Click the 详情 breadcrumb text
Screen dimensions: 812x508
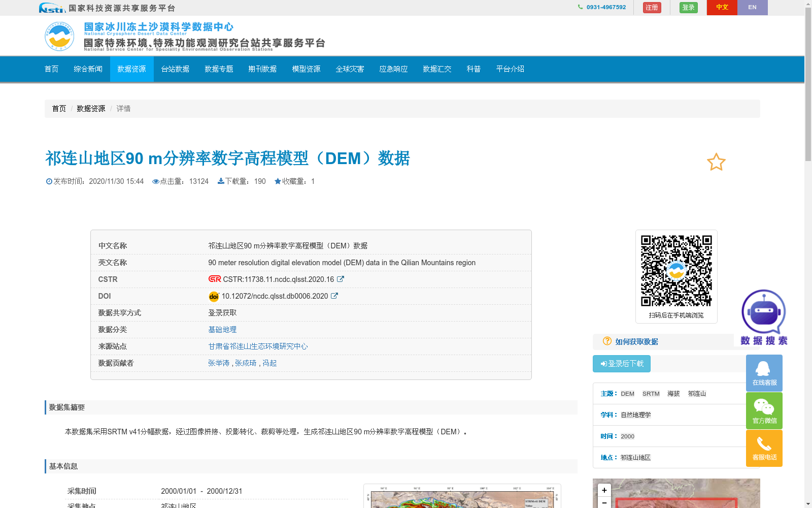(123, 109)
